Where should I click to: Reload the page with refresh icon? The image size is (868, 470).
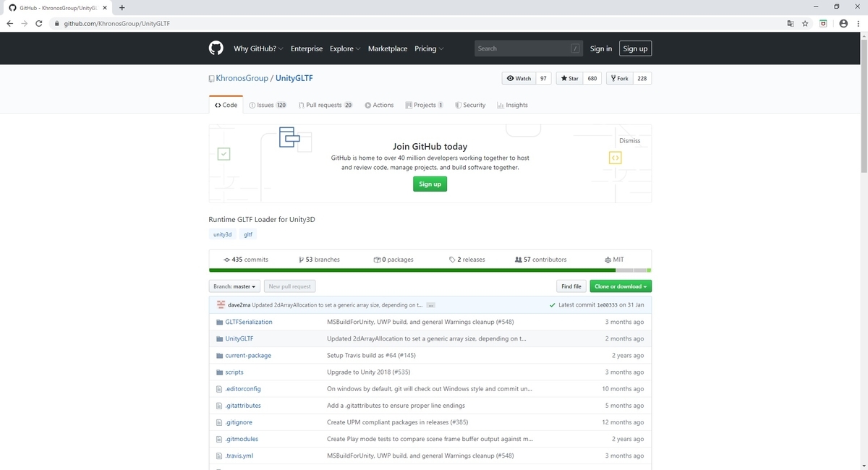(x=38, y=23)
